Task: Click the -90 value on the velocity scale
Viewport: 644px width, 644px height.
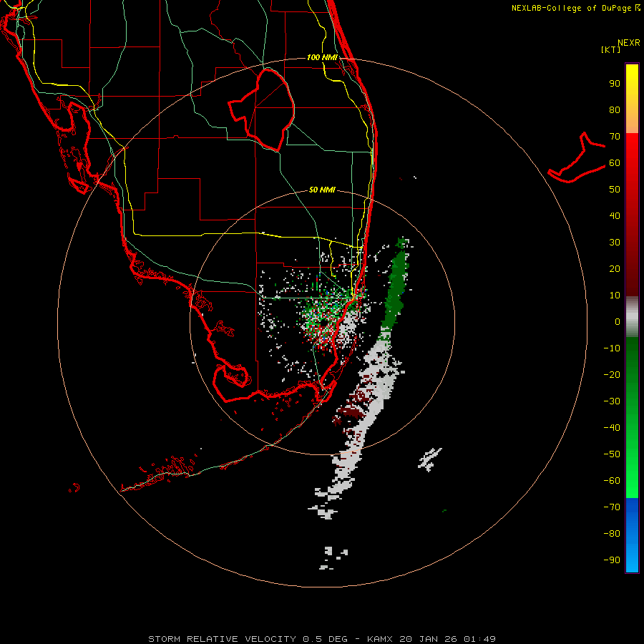Action: point(612,560)
